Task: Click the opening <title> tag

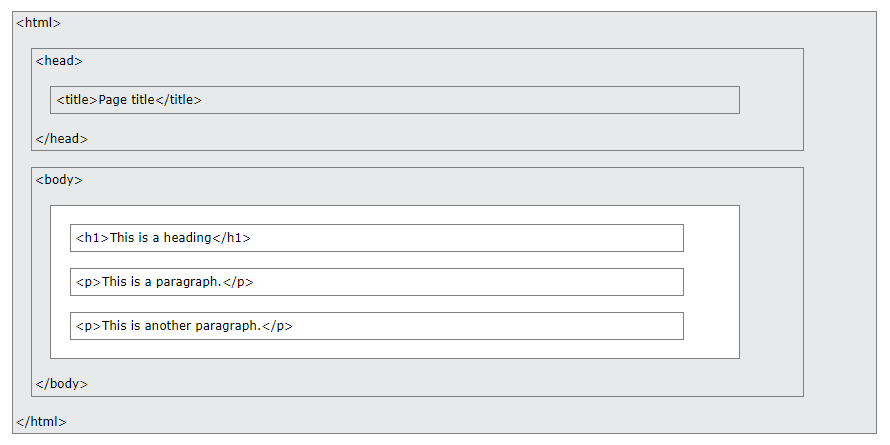Action: click(77, 100)
